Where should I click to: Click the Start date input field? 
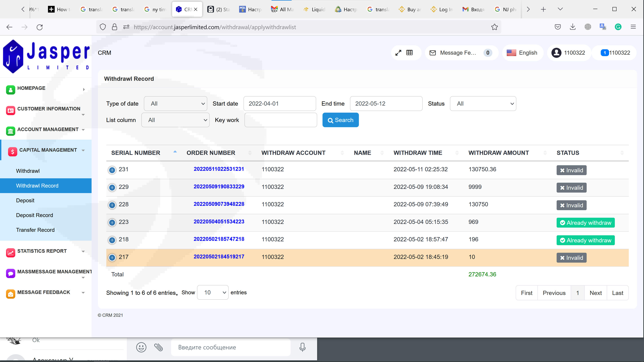pos(280,104)
